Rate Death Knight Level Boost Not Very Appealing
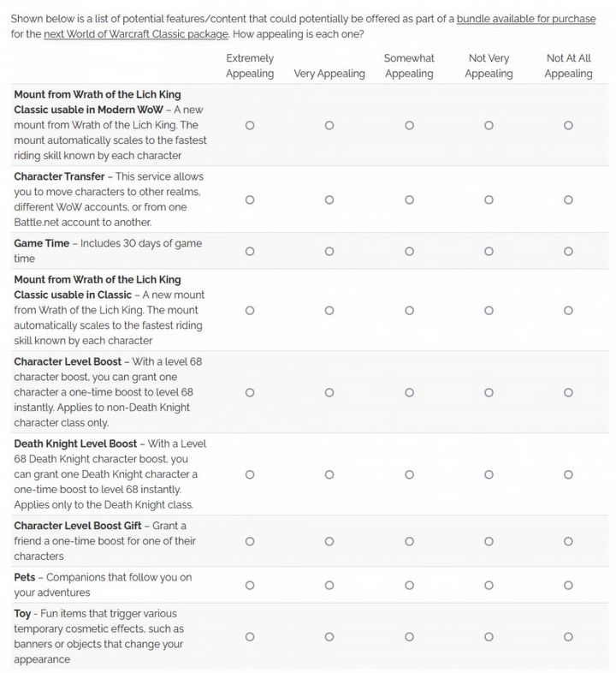Viewport: 616px width, 673px height. (489, 474)
